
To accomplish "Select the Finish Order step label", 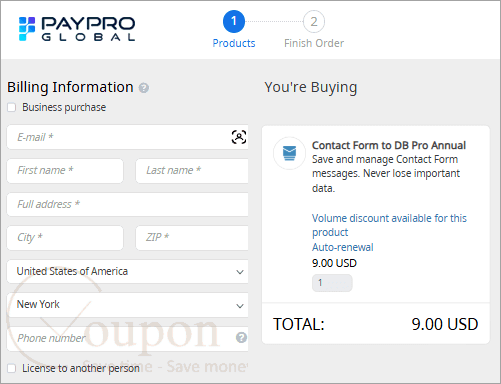I will tap(314, 43).
